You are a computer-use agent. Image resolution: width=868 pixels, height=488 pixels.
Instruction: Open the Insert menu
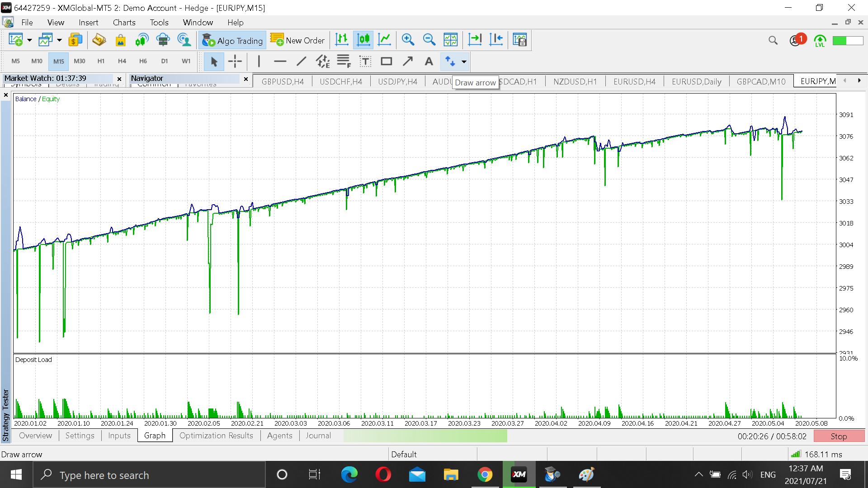[88, 23]
